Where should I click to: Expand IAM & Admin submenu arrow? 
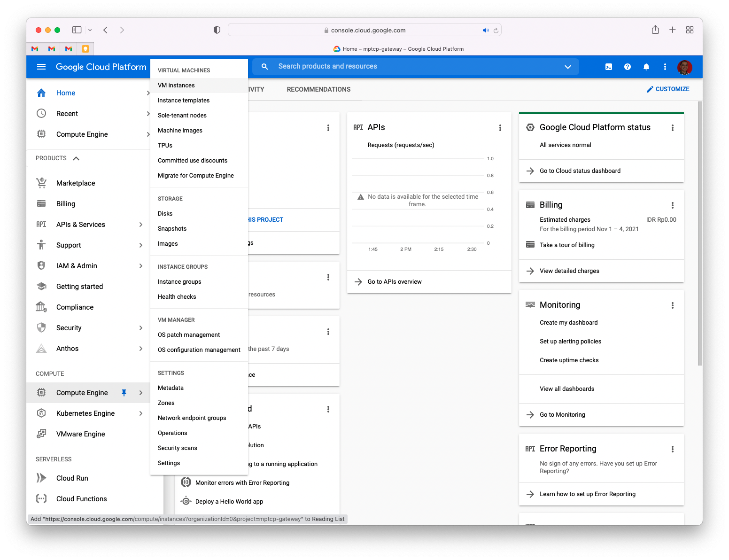[141, 266]
